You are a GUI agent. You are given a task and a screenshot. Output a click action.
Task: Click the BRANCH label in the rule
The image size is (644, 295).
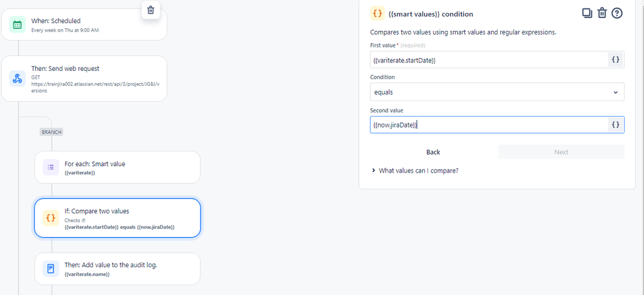52,132
